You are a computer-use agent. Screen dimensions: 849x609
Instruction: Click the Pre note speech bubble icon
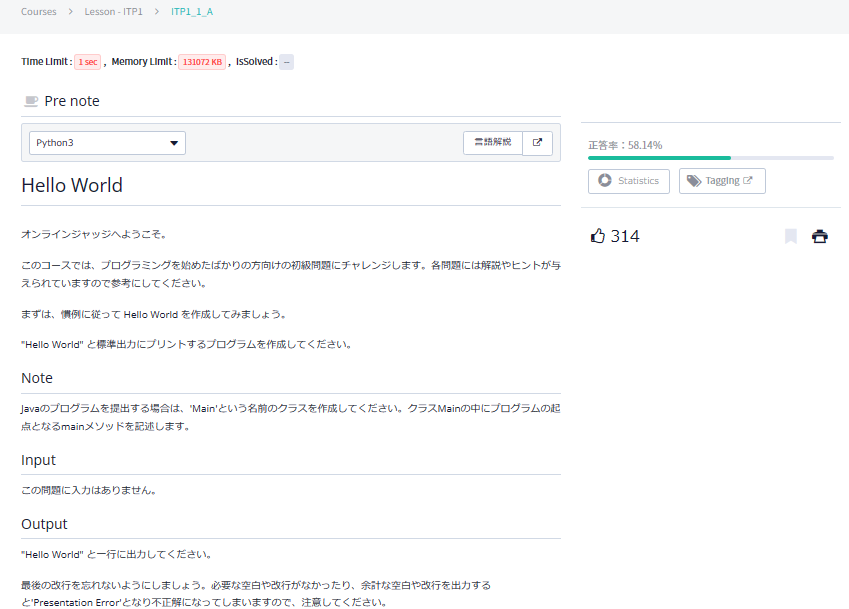coord(30,99)
